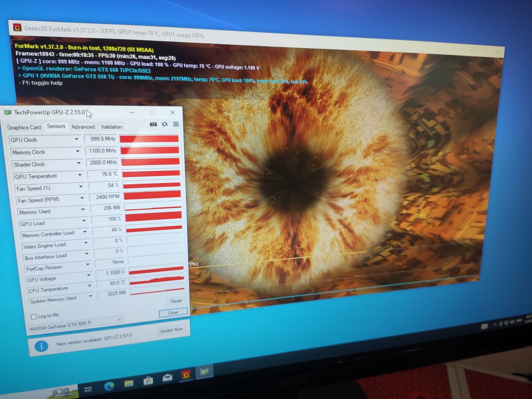
Task: Open the Fan Speed (%) sensor dropdown
Action: click(81, 186)
